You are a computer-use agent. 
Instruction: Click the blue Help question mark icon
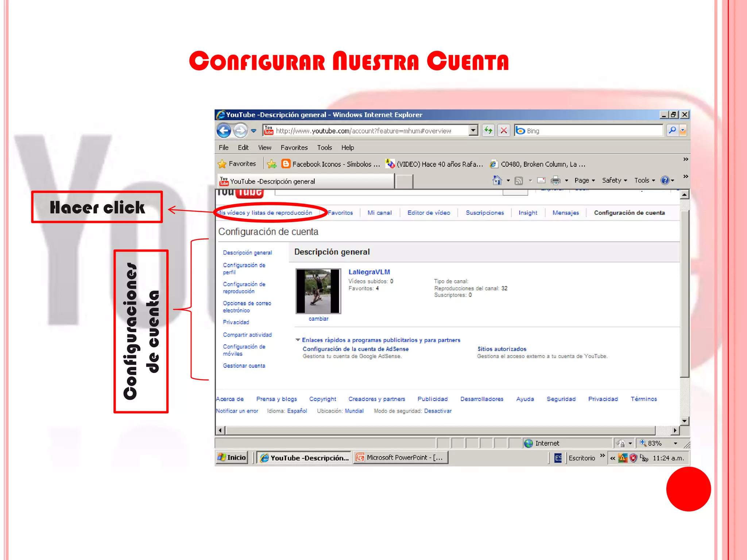click(665, 180)
